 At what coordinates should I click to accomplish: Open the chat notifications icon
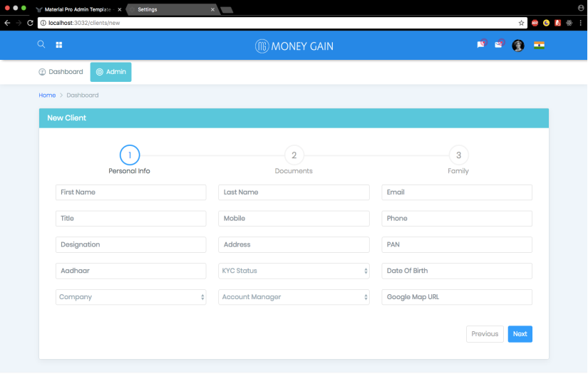[x=481, y=44]
